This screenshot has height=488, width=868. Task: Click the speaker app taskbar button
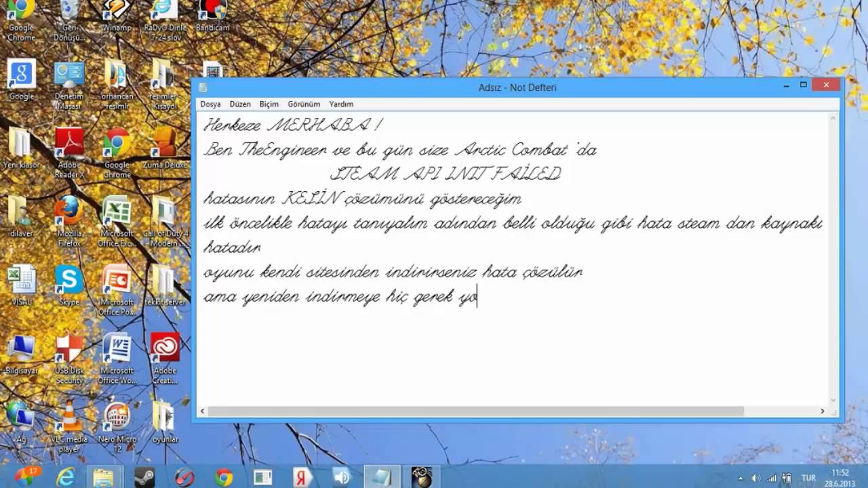click(342, 477)
